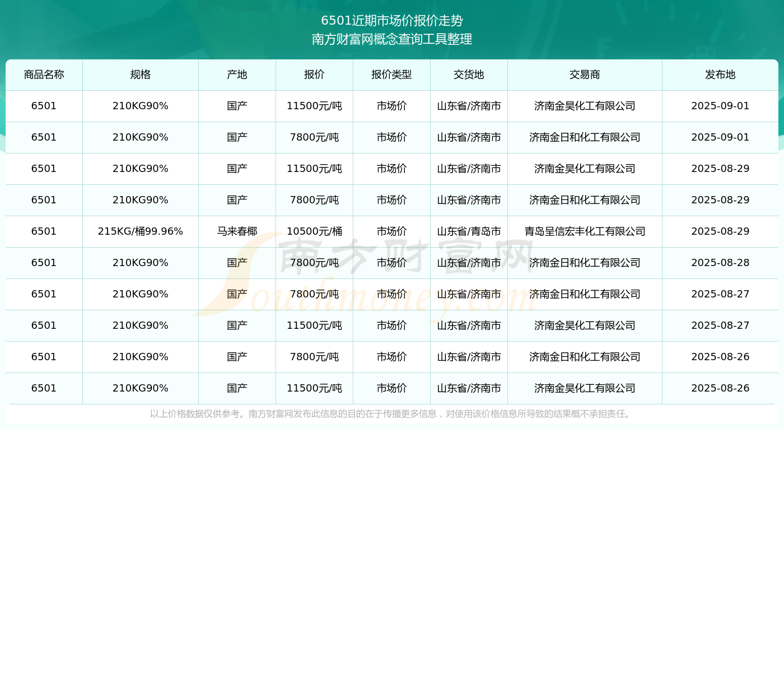Click the 2025-08-26 date of the 11500元/吨 row
This screenshot has width=784, height=675.
(x=721, y=388)
